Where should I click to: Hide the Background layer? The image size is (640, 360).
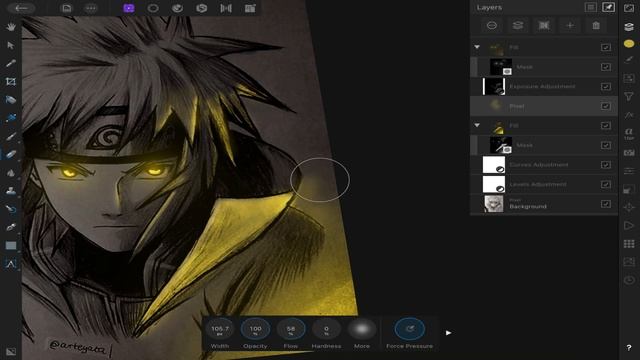click(x=606, y=204)
